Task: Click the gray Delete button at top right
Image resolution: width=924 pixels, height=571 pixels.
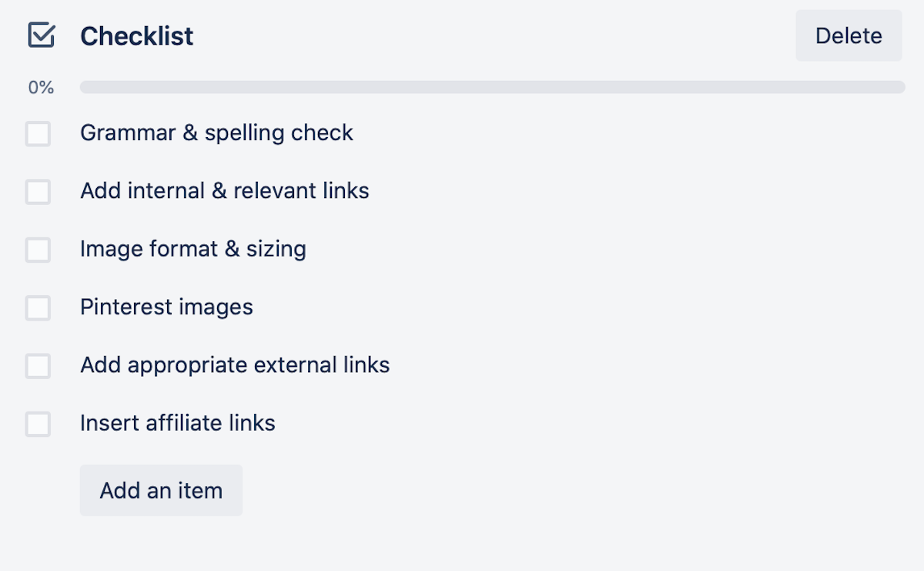Action: pyautogui.click(x=849, y=35)
